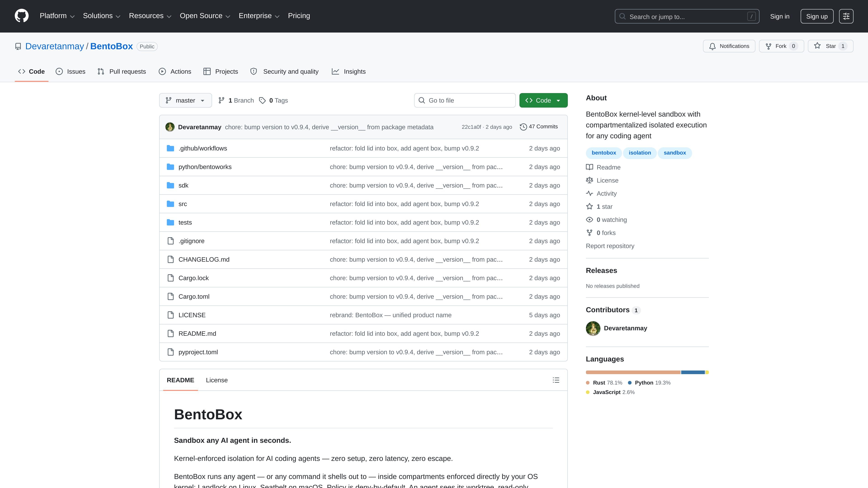Screen dimensions: 868x488
Task: Click the folder icon for tests
Action: point(170,222)
